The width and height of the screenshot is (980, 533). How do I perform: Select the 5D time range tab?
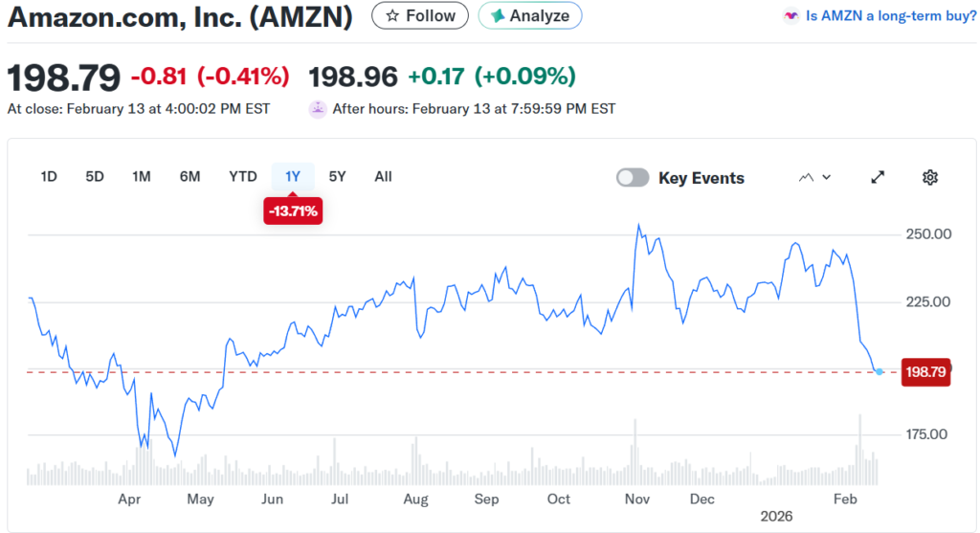pos(95,176)
